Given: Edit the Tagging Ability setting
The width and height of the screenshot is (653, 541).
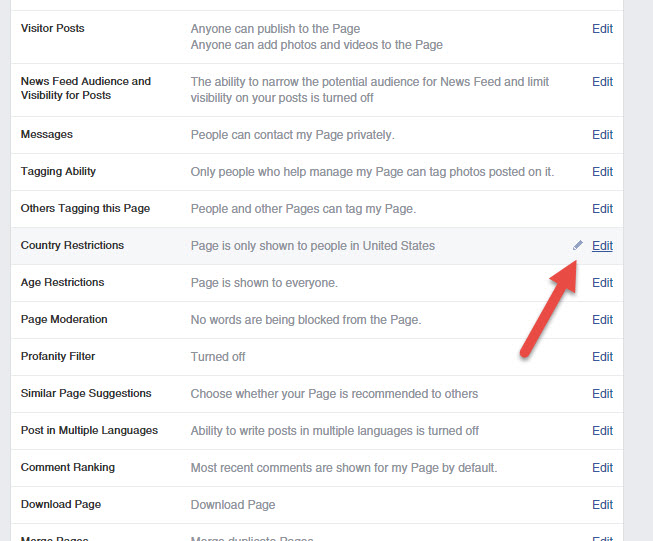Looking at the screenshot, I should [602, 172].
